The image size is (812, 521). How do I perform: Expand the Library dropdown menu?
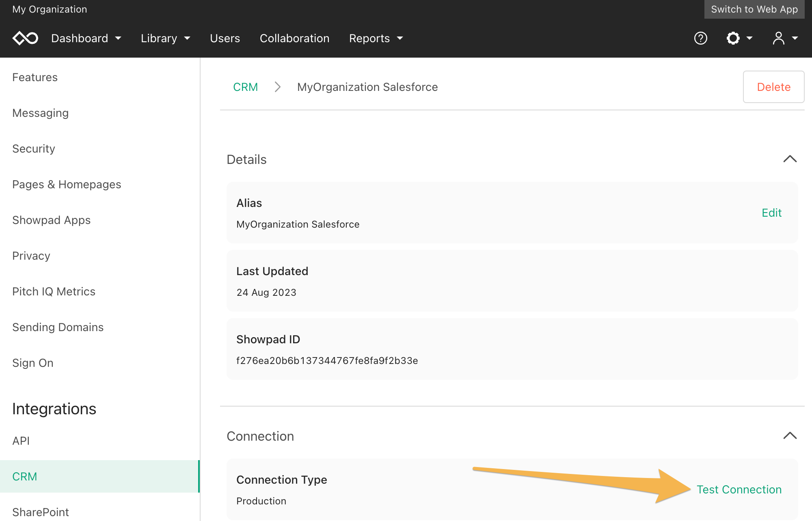pos(165,38)
